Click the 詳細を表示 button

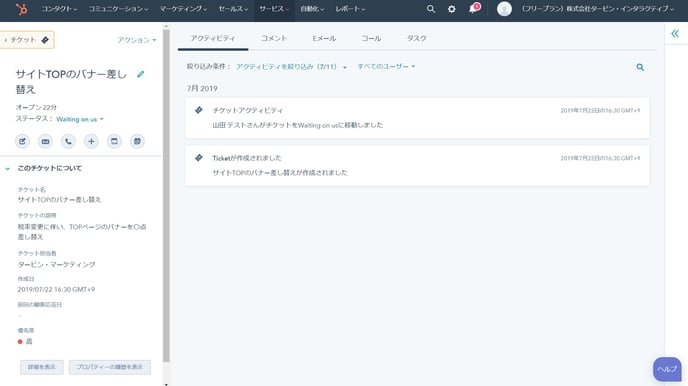(x=42, y=367)
